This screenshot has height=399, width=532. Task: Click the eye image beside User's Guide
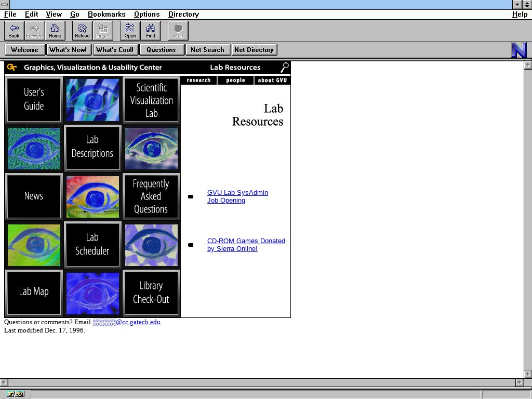coord(92,100)
